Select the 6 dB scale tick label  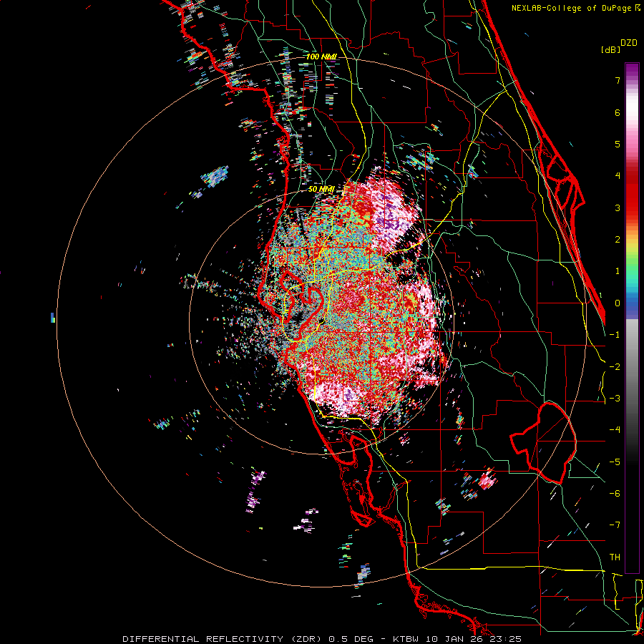click(x=618, y=112)
